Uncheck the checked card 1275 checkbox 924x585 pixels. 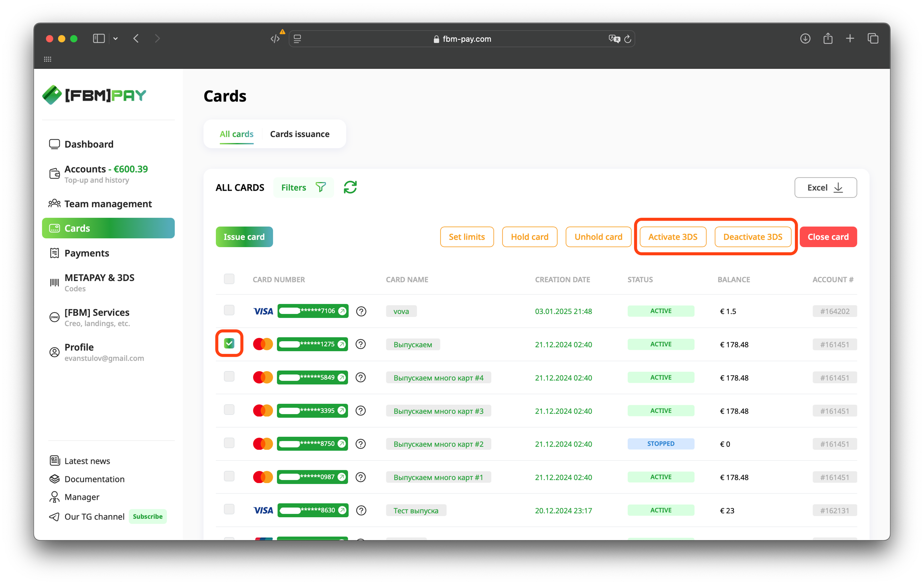229,343
